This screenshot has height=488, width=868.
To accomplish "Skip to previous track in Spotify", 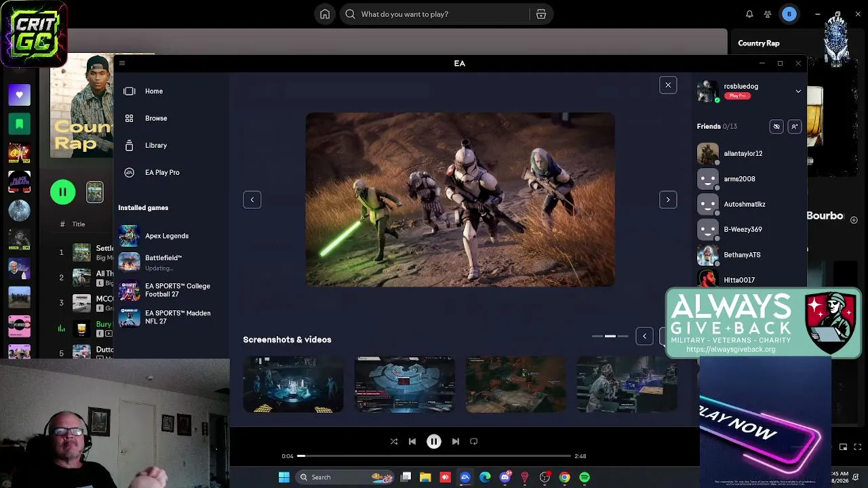I will pyautogui.click(x=412, y=441).
